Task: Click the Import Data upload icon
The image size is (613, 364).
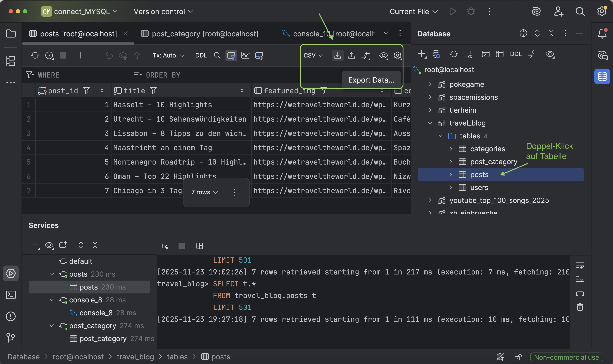Action: [x=351, y=56]
